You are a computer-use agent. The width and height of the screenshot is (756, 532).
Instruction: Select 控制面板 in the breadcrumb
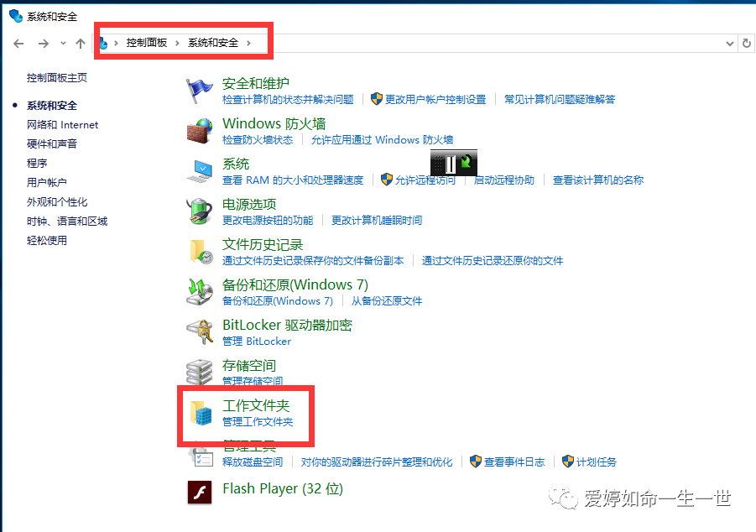[147, 43]
